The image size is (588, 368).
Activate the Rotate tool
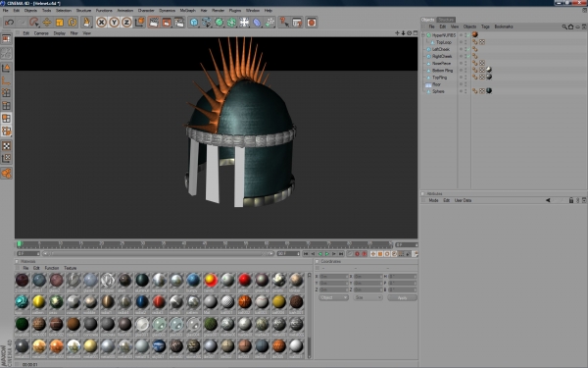point(72,23)
